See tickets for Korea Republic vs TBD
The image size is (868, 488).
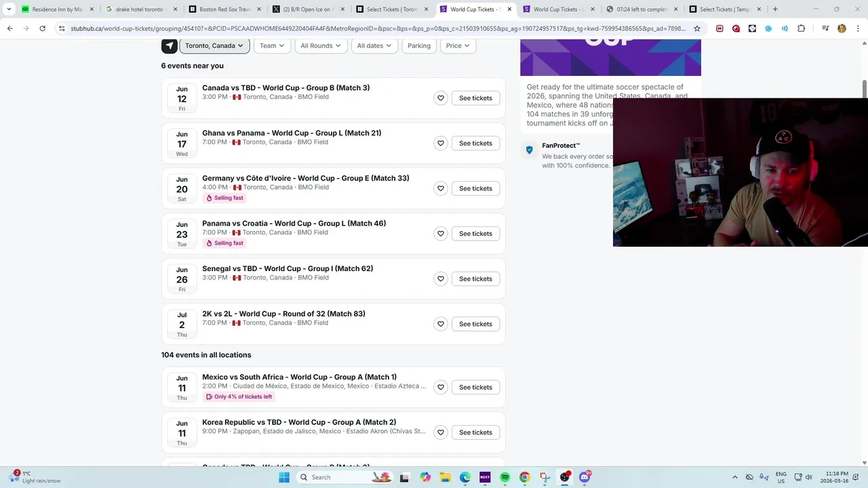point(475,432)
